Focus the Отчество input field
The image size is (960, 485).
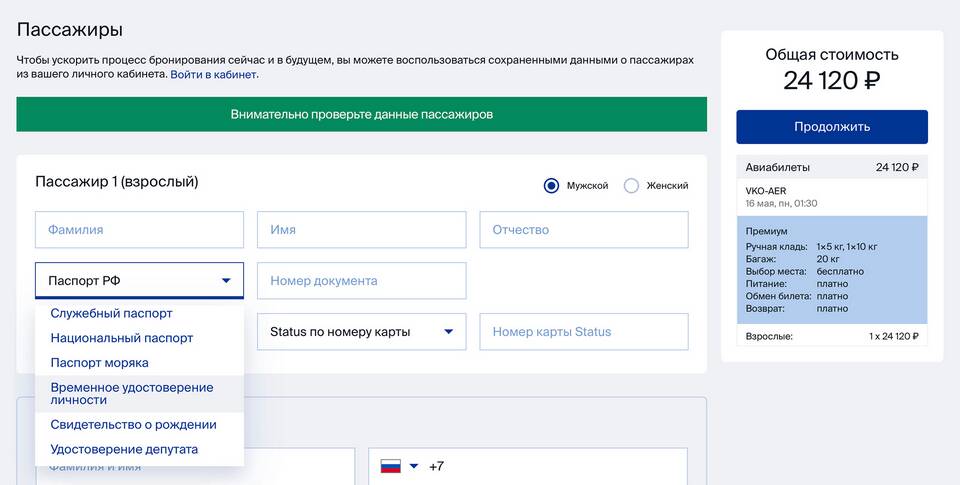[x=583, y=230]
